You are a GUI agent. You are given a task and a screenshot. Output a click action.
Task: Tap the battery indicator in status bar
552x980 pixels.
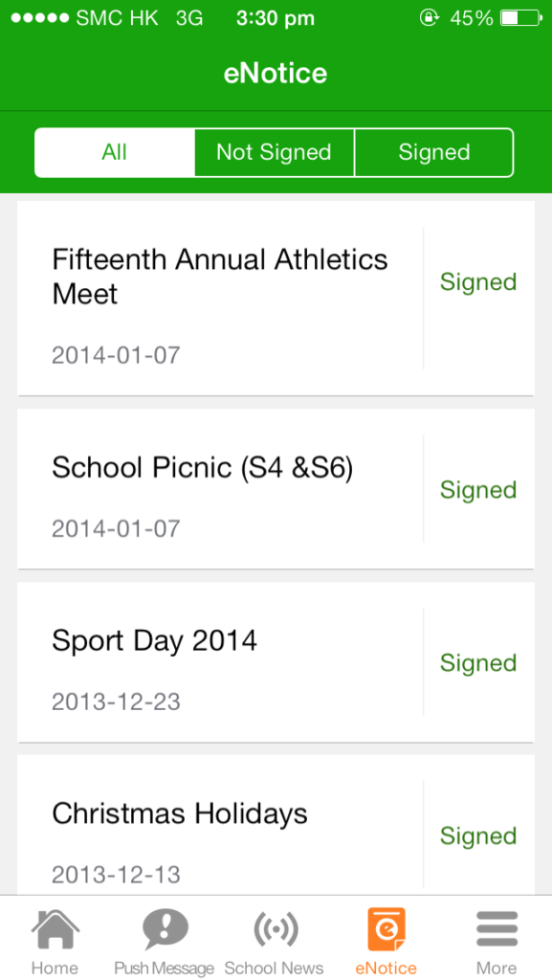(x=518, y=16)
